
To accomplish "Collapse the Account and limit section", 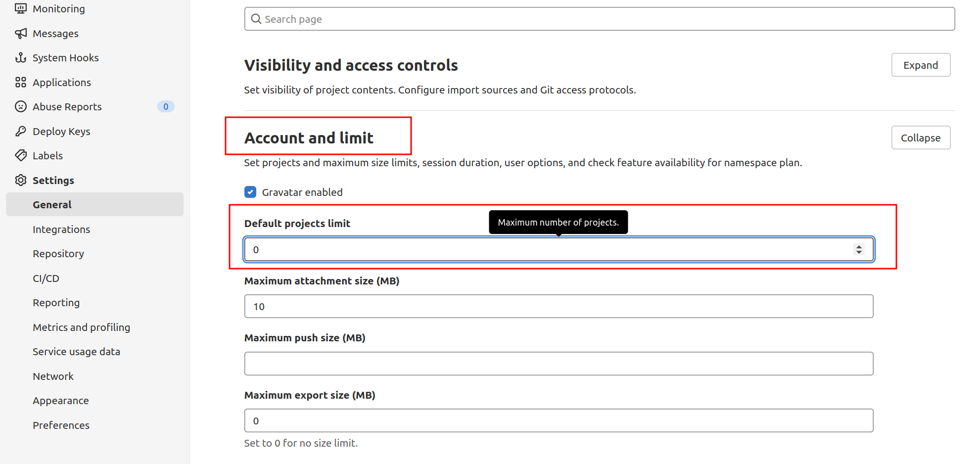I will click(x=920, y=138).
